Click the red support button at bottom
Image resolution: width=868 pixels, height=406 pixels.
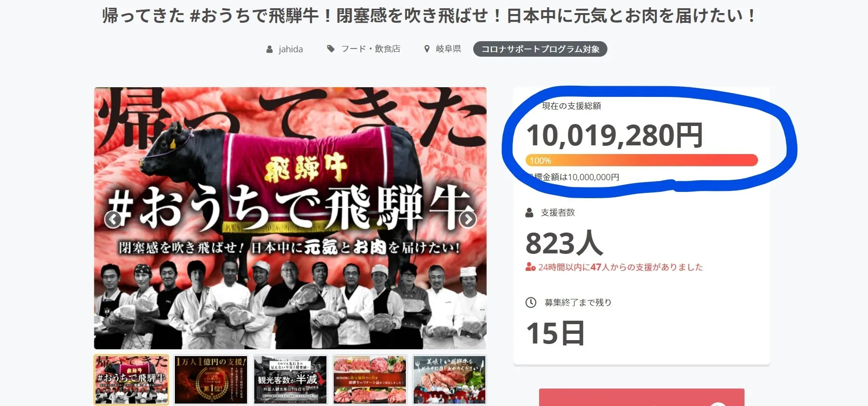click(642, 397)
